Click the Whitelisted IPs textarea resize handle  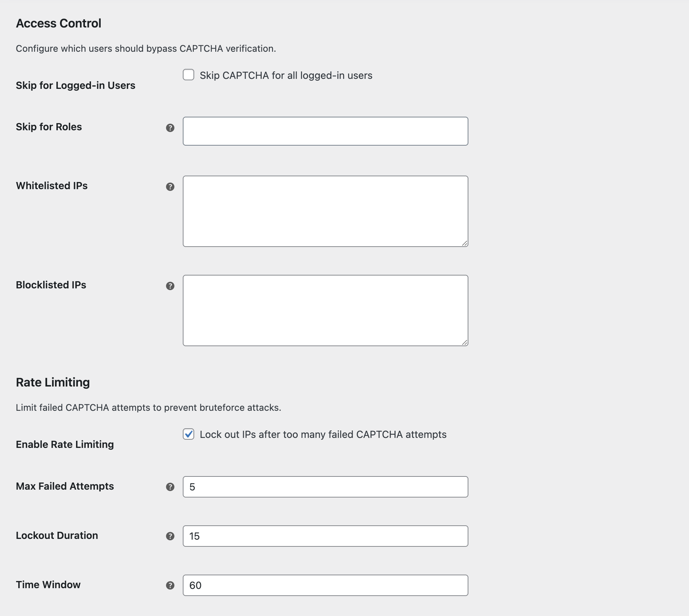pyautogui.click(x=464, y=244)
